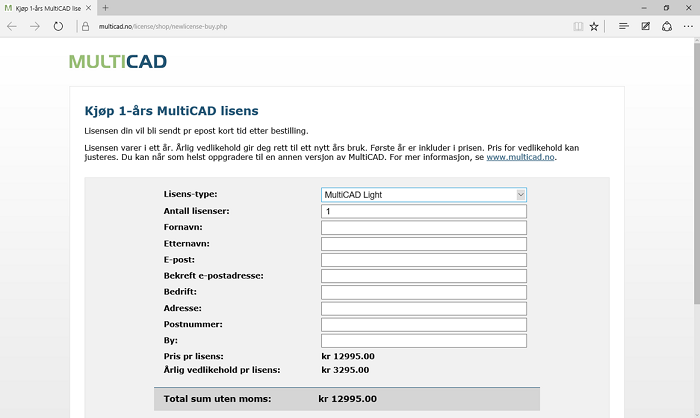Click the Adresse input field
The image size is (700, 418).
tap(424, 308)
